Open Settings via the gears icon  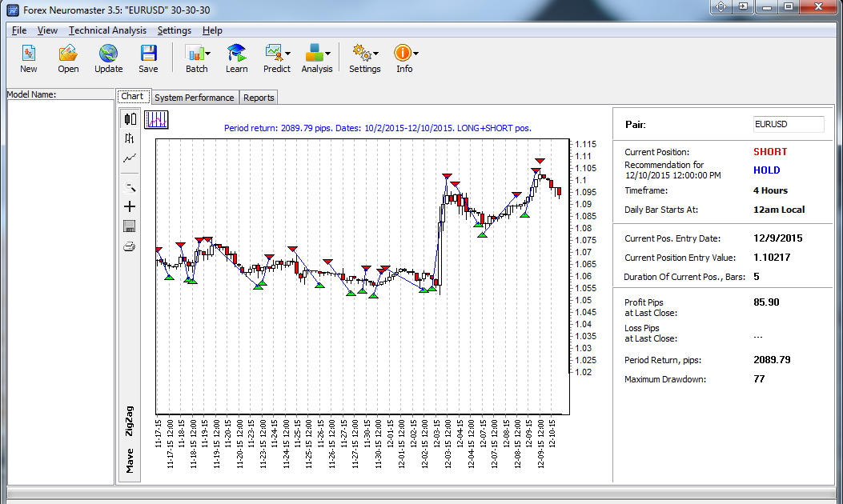[x=362, y=54]
